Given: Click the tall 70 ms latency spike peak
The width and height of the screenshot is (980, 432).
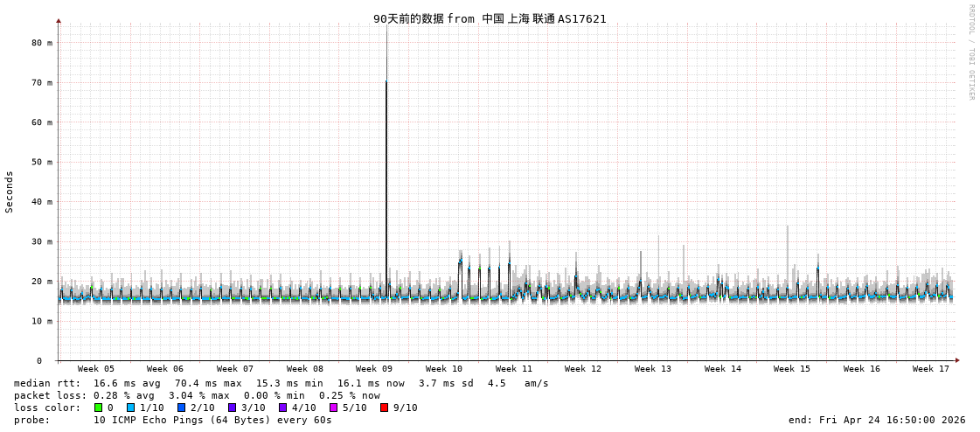Looking at the screenshot, I should (386, 82).
